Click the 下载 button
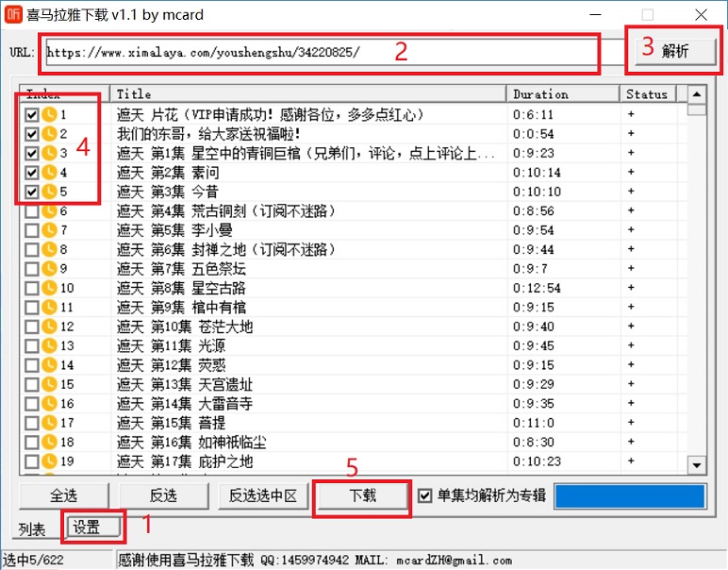The height and width of the screenshot is (570, 728). (363, 495)
